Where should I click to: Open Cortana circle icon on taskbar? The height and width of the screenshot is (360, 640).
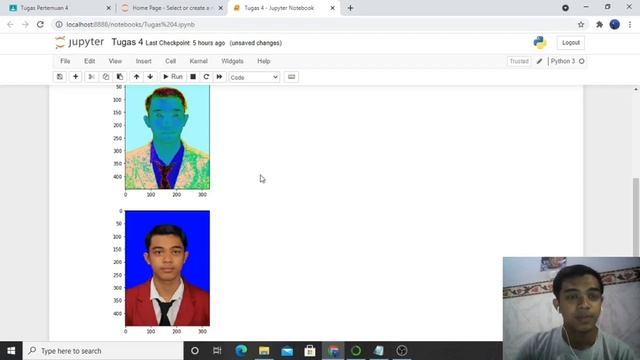[x=195, y=351]
